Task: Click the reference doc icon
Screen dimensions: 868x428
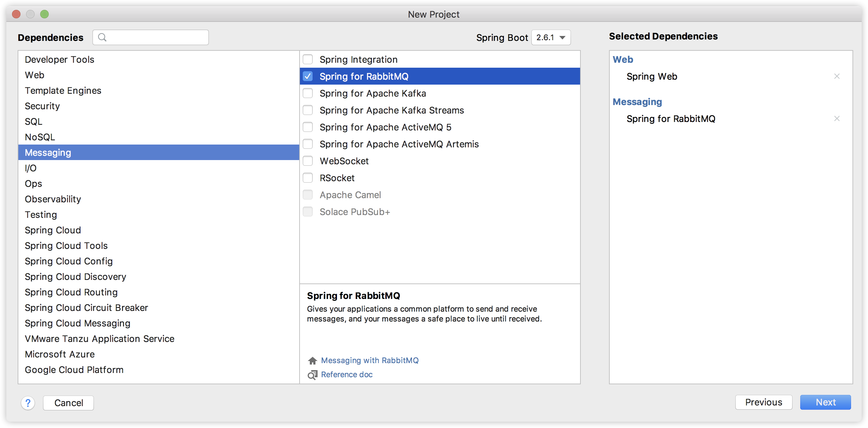Action: (312, 375)
